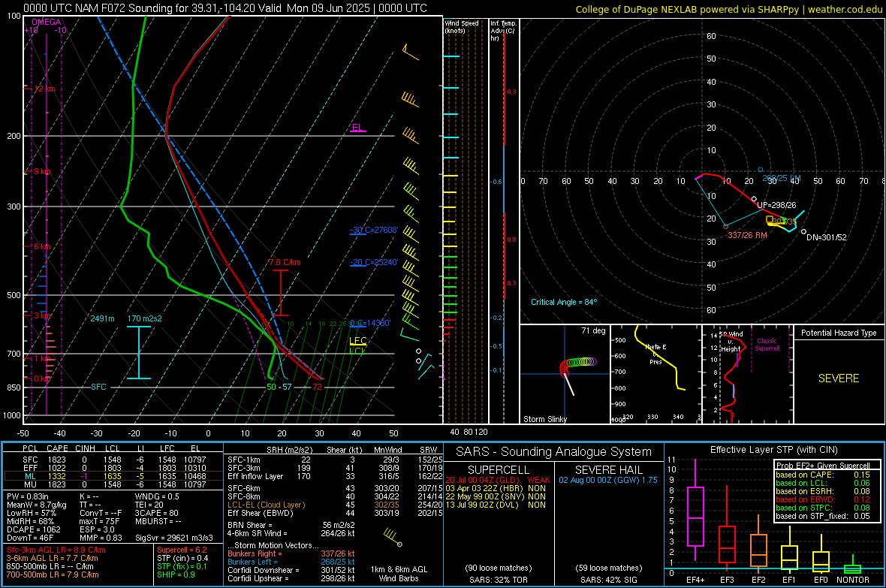Click the -20 C=23240' height label
886x588 pixels.
pos(374,262)
